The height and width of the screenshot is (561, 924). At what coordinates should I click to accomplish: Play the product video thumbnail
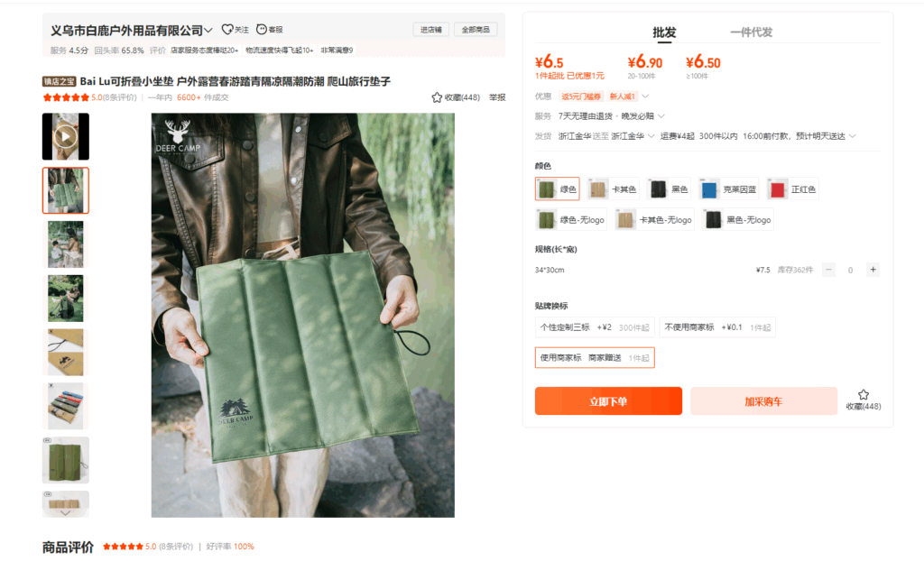[65, 137]
